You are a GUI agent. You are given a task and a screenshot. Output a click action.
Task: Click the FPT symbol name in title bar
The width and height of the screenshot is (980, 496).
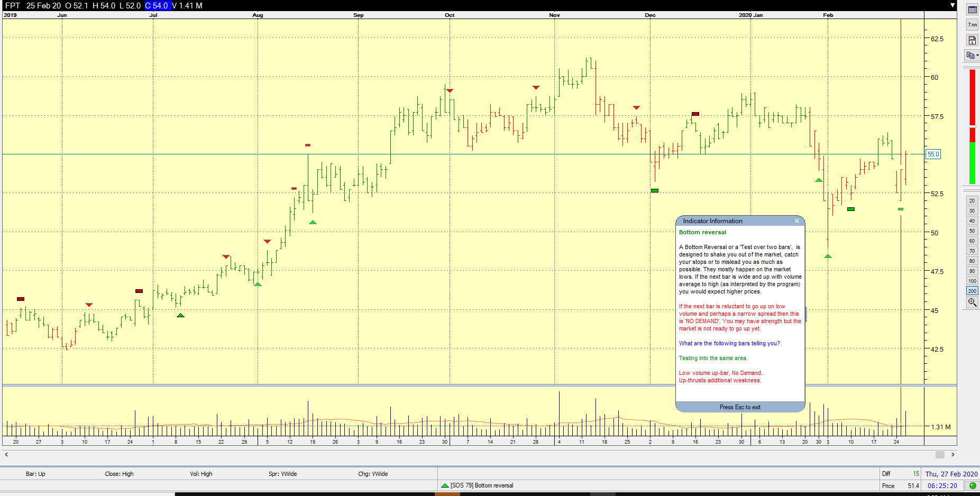[13, 5]
